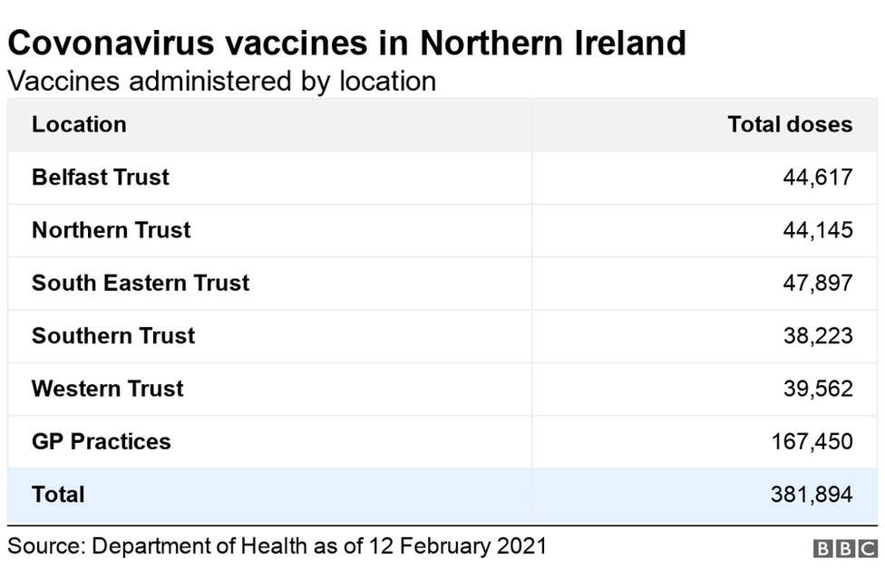
Task: Select the Northern Trust row label
Action: (112, 230)
